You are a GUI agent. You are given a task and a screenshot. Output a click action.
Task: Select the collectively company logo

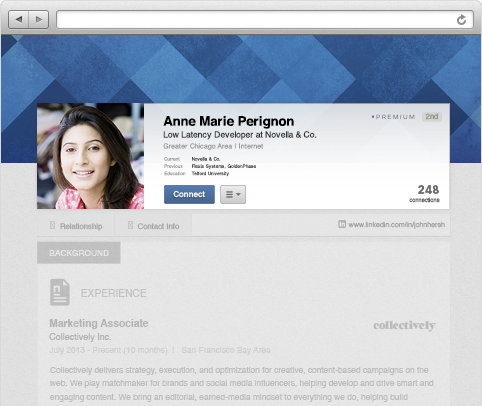(404, 325)
